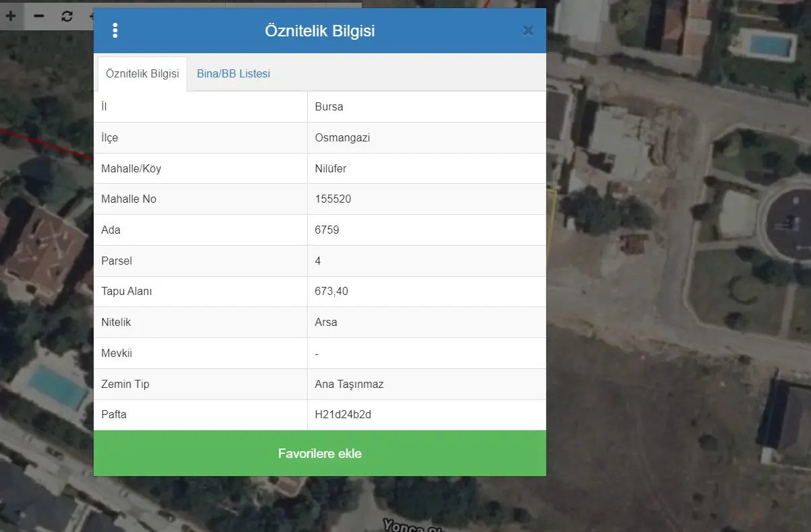Click the Pafta value H21d24b2d
This screenshot has width=811, height=532.
point(344,414)
